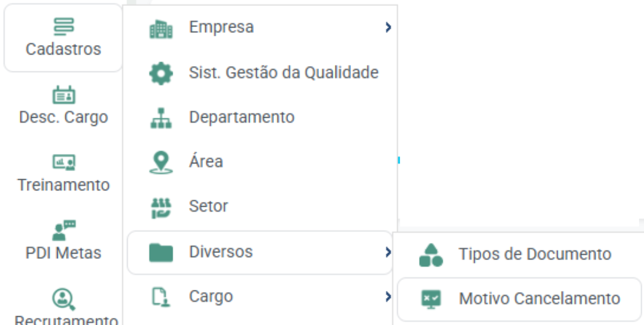Expand the Cargo submenu chevron
Image resolution: width=644 pixels, height=325 pixels.
[388, 296]
